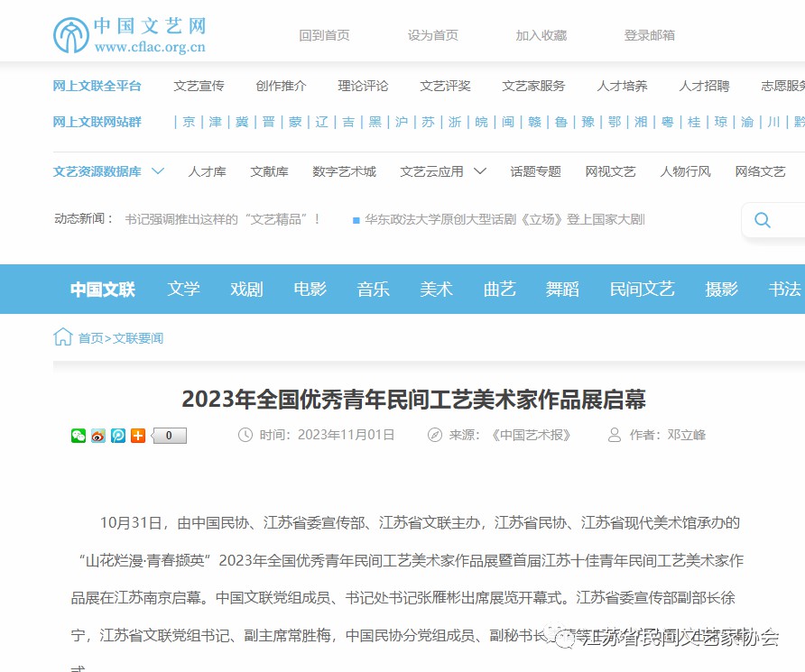Open the 文联要闻 breadcrumb link
The height and width of the screenshot is (672, 805).
[138, 338]
